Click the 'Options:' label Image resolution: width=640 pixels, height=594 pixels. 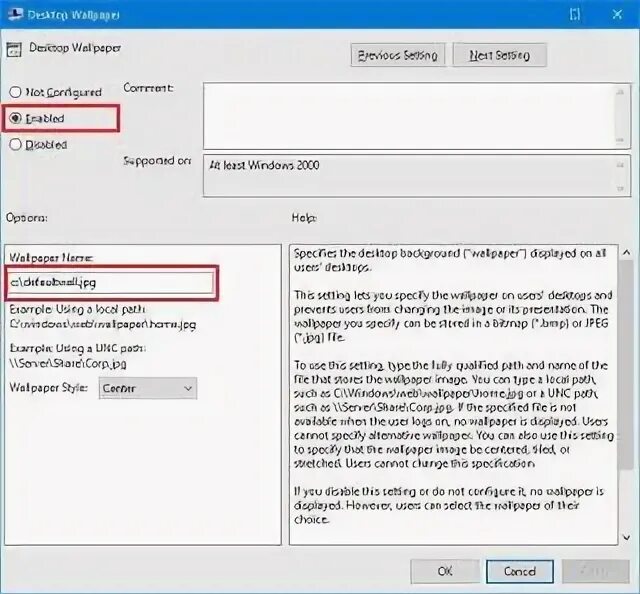click(27, 218)
